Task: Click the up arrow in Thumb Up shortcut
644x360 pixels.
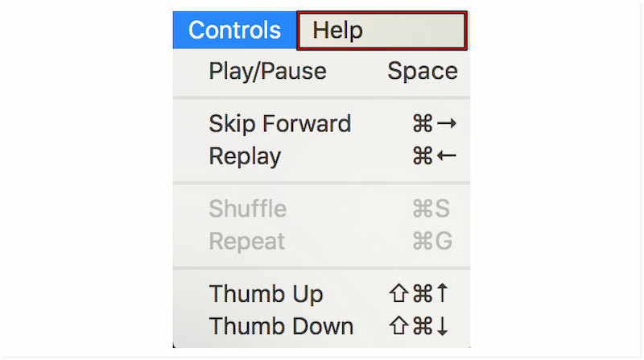Action: [x=442, y=294]
